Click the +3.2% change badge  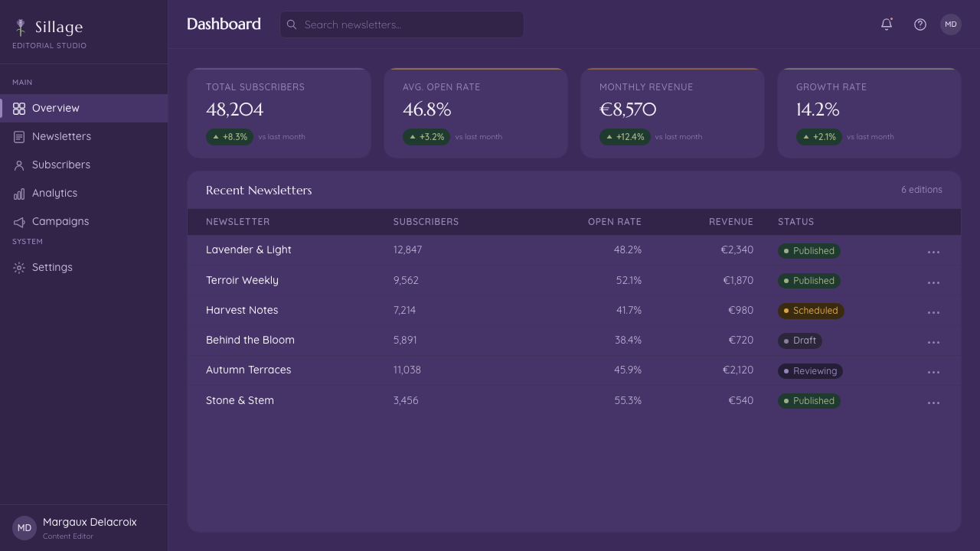coord(426,137)
